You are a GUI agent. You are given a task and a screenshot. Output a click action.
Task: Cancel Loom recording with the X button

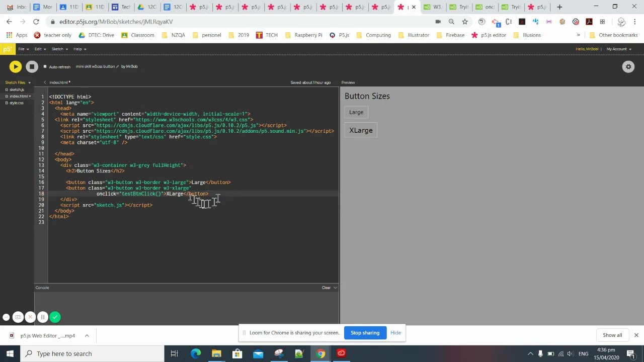(30, 317)
